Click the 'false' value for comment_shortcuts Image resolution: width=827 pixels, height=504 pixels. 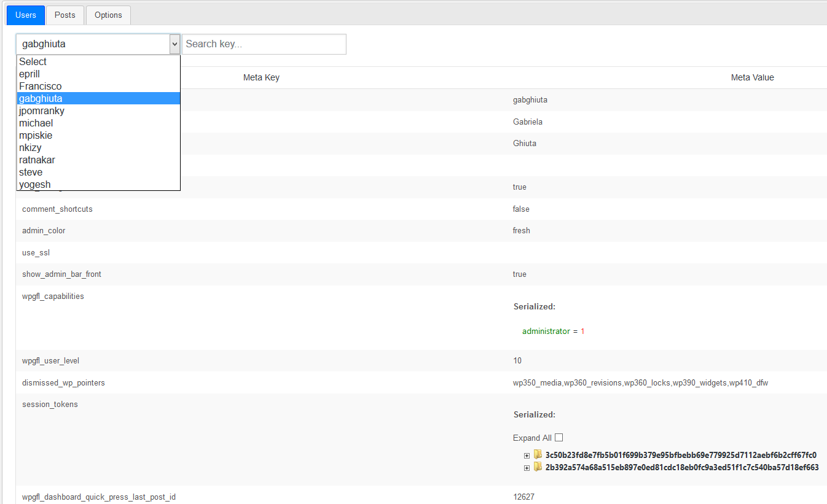pos(521,209)
